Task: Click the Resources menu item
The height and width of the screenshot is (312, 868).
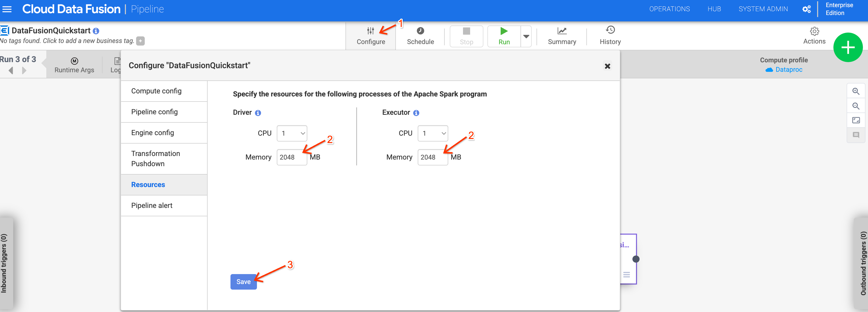Action: pyautogui.click(x=148, y=184)
